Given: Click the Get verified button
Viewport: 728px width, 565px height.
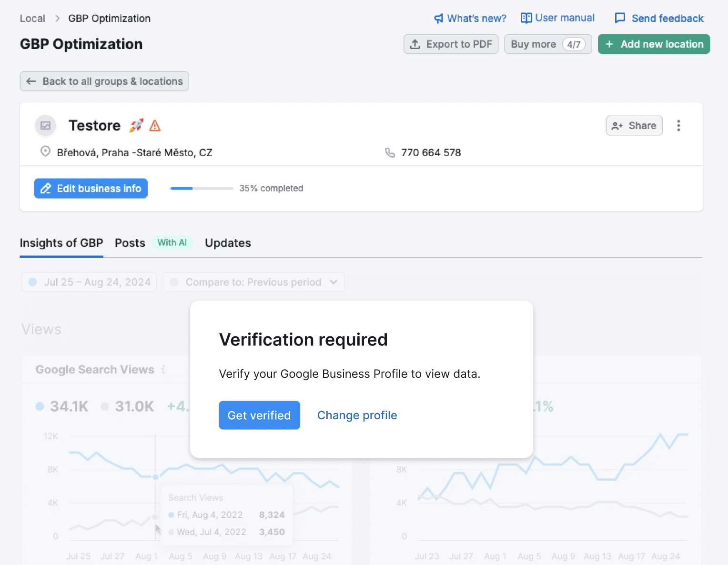Looking at the screenshot, I should pos(259,415).
